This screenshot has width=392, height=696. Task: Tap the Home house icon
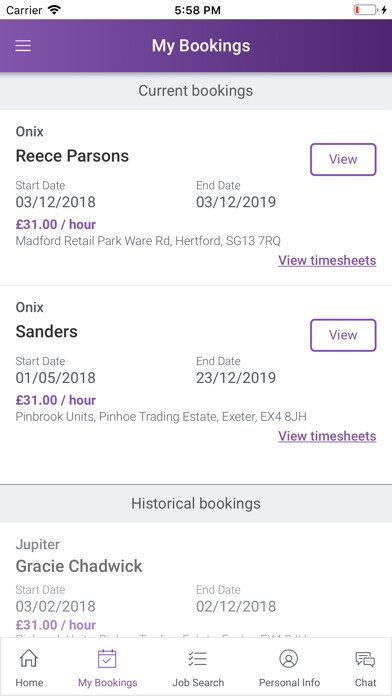coord(29,658)
